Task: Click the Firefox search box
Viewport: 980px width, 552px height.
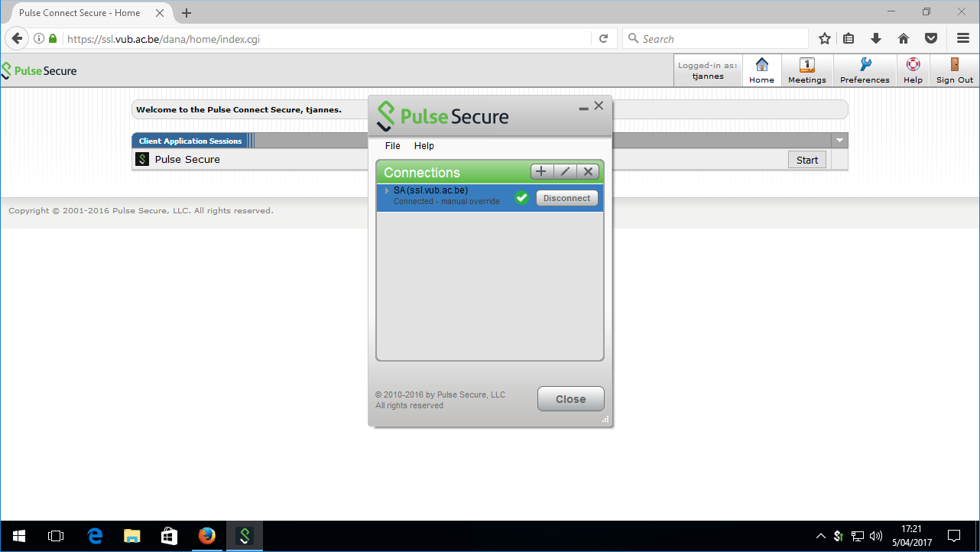Action: click(716, 38)
